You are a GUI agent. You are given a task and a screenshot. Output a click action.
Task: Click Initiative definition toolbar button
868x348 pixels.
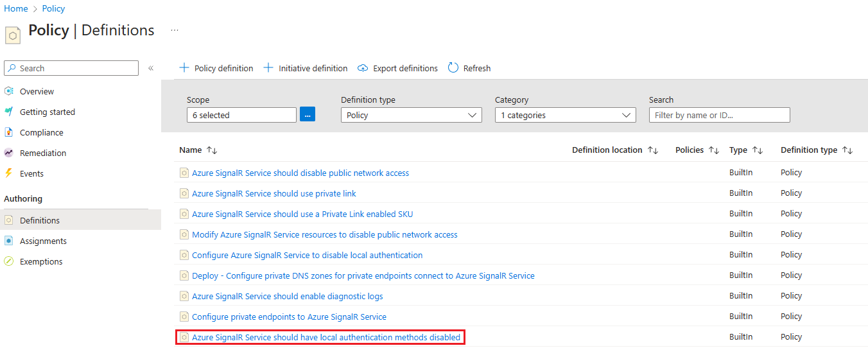coord(306,68)
